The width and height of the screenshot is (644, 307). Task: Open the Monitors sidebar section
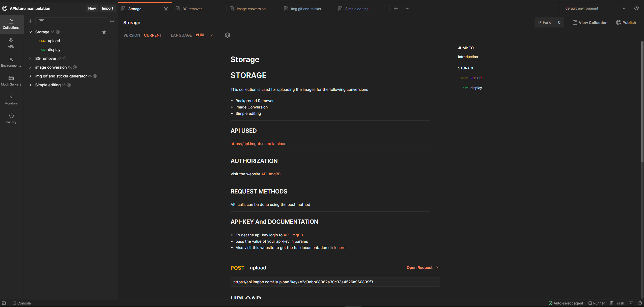(x=11, y=100)
